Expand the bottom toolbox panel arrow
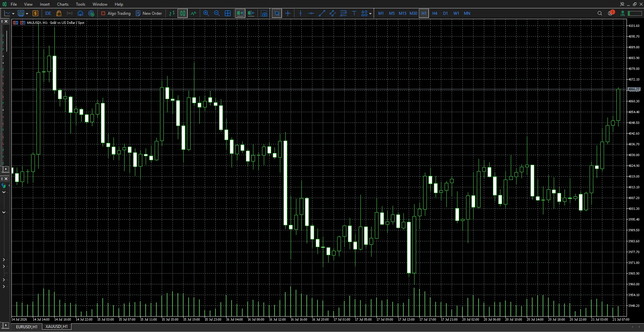The height and width of the screenshot is (332, 644). pos(5,325)
